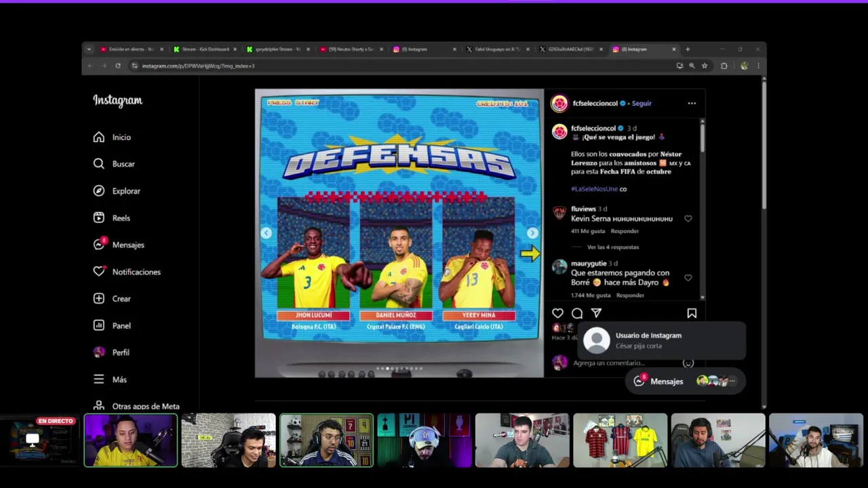The image size is (868, 488).
Task: Like the fluviews comment
Action: point(688,219)
